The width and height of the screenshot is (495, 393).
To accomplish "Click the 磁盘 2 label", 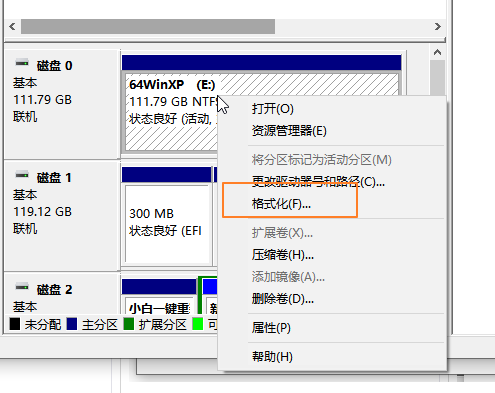I will 54,290.
